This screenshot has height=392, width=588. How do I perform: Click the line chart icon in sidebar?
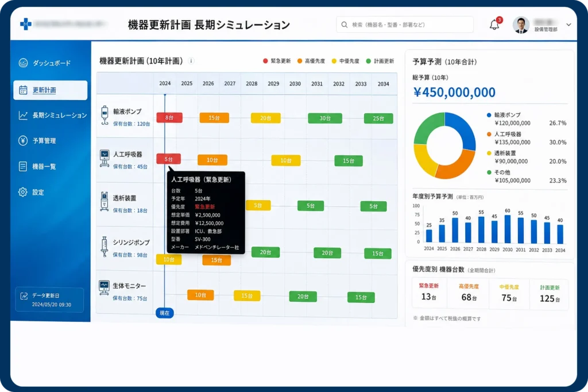[x=23, y=116]
